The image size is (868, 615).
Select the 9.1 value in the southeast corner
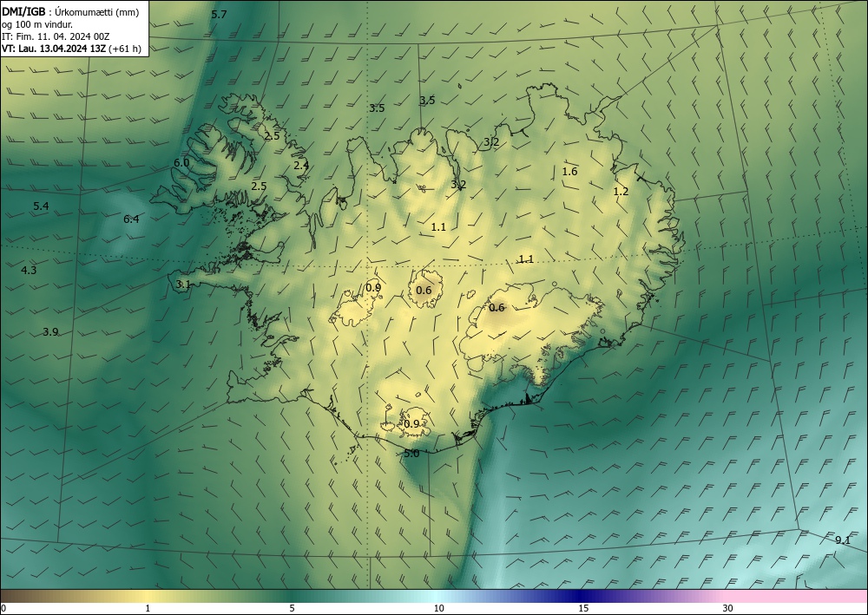click(843, 540)
